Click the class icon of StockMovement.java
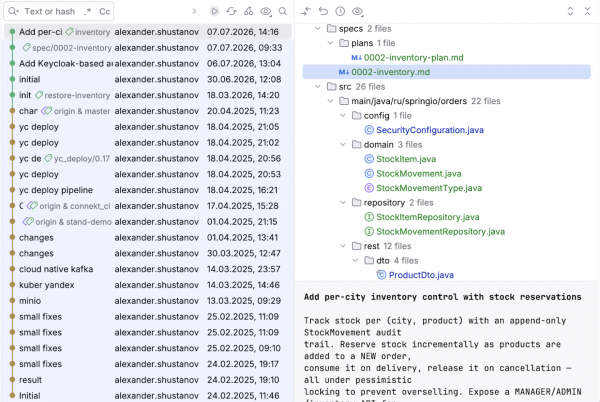 (x=369, y=174)
